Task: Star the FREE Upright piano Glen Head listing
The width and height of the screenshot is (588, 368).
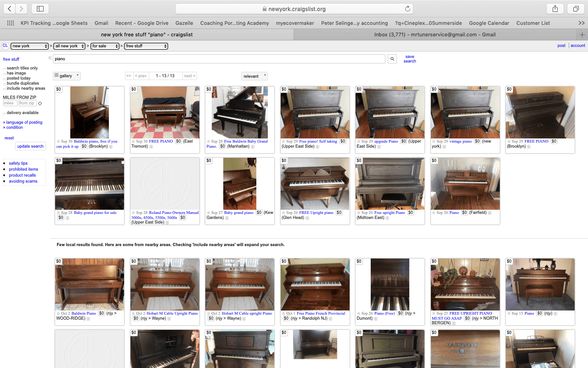Action: (284, 213)
